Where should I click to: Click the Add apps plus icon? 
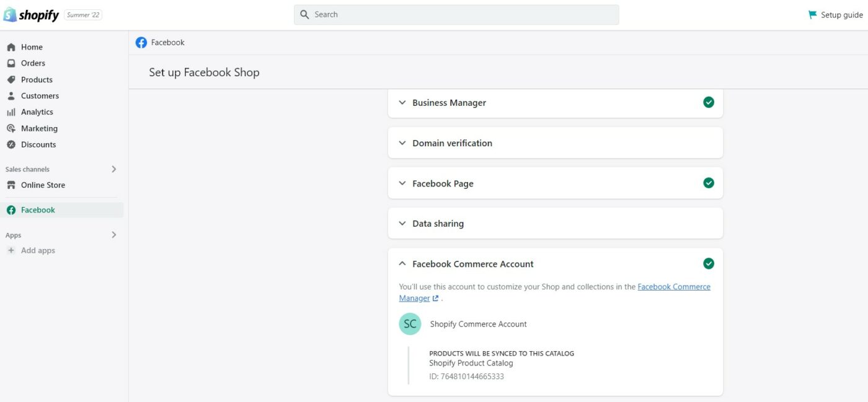11,251
